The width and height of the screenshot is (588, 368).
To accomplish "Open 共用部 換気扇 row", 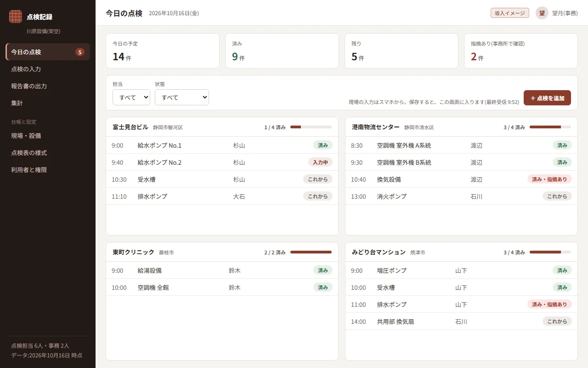I will 461,322.
